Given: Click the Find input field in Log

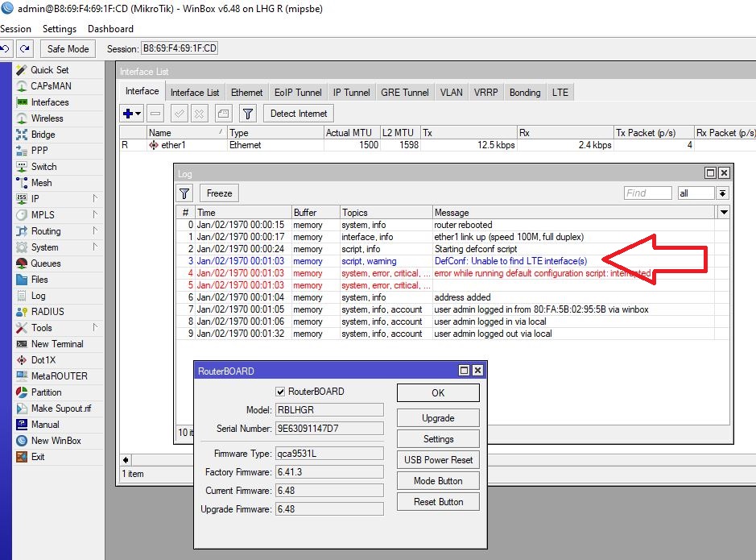Looking at the screenshot, I should tap(647, 193).
